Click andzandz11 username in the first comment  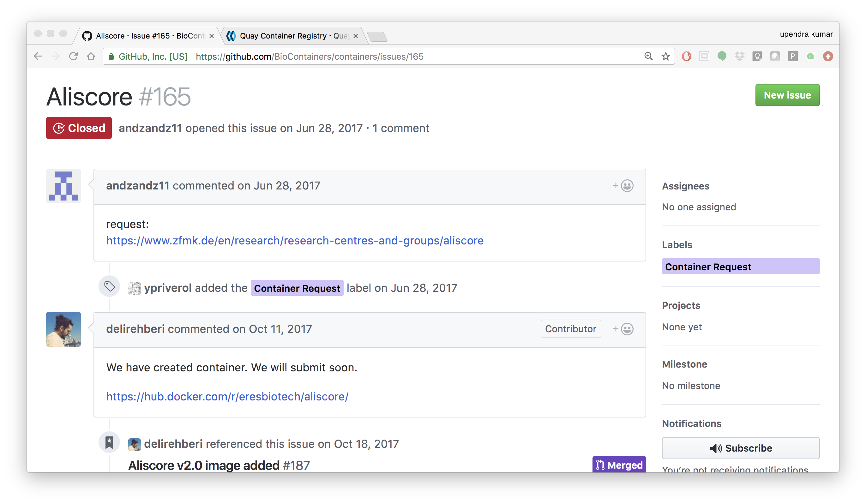click(137, 186)
